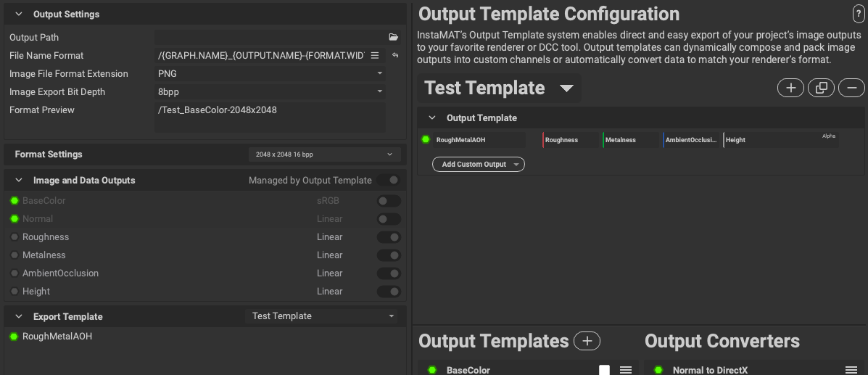Open the Image File Format Extension dropdown

(270, 74)
